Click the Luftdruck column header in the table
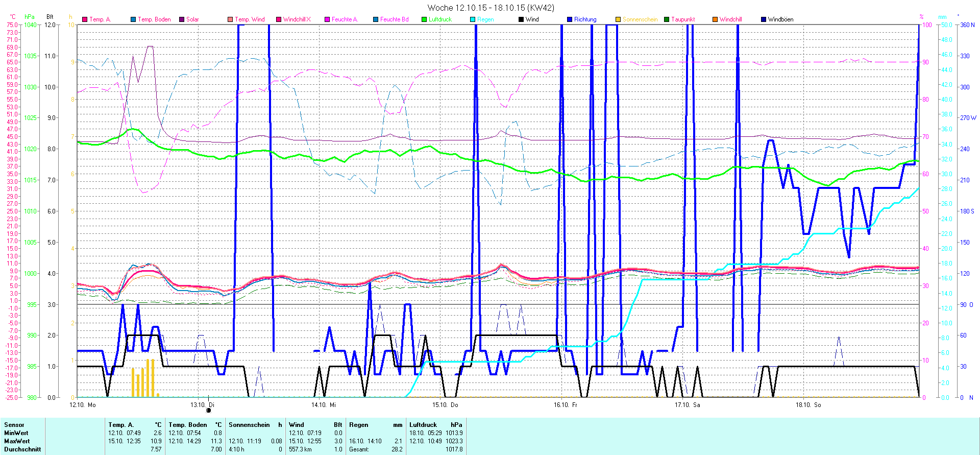 [x=423, y=424]
